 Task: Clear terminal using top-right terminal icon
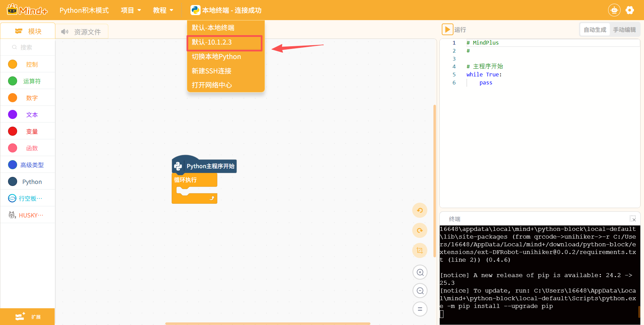click(x=633, y=219)
